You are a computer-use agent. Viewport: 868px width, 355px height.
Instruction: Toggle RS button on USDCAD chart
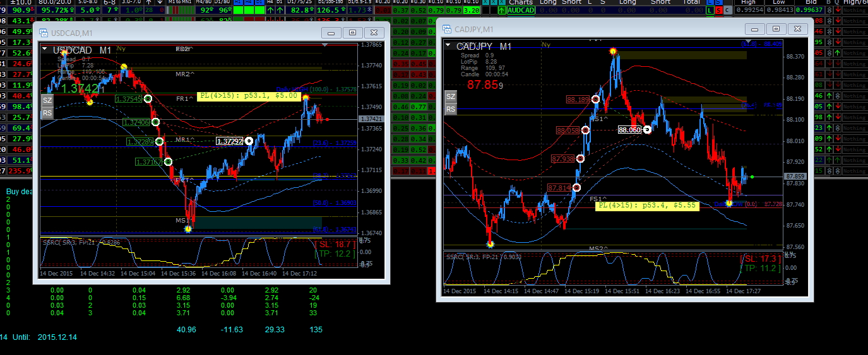(x=47, y=113)
